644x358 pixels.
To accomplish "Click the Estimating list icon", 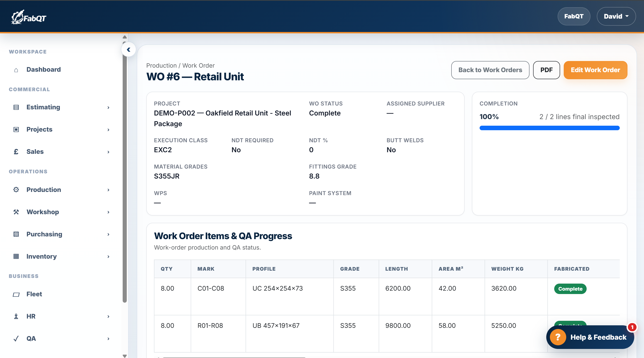I will (16, 107).
